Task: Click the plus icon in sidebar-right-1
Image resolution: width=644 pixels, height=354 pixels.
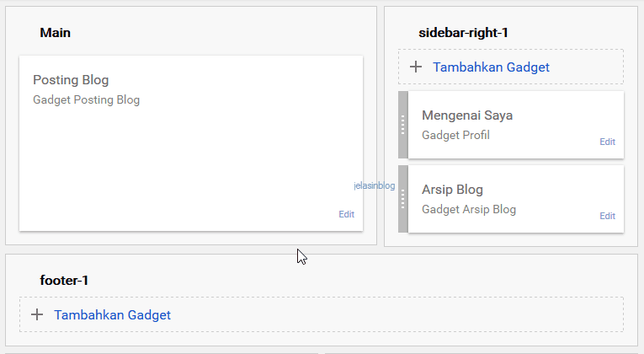Action: (416, 67)
